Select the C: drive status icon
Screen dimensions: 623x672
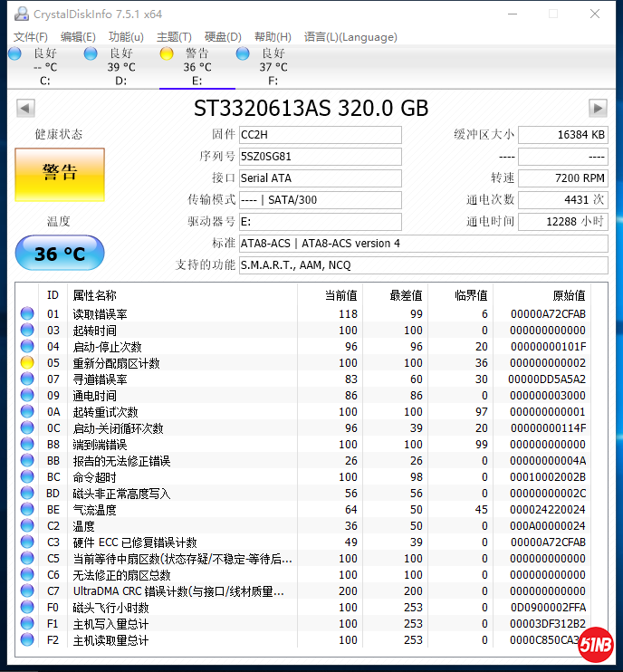[14, 53]
